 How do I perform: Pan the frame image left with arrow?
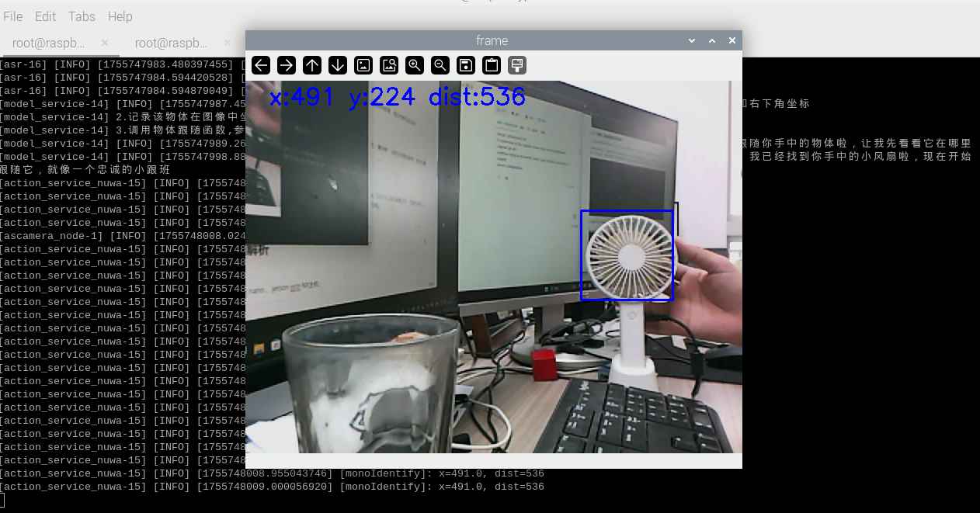261,65
